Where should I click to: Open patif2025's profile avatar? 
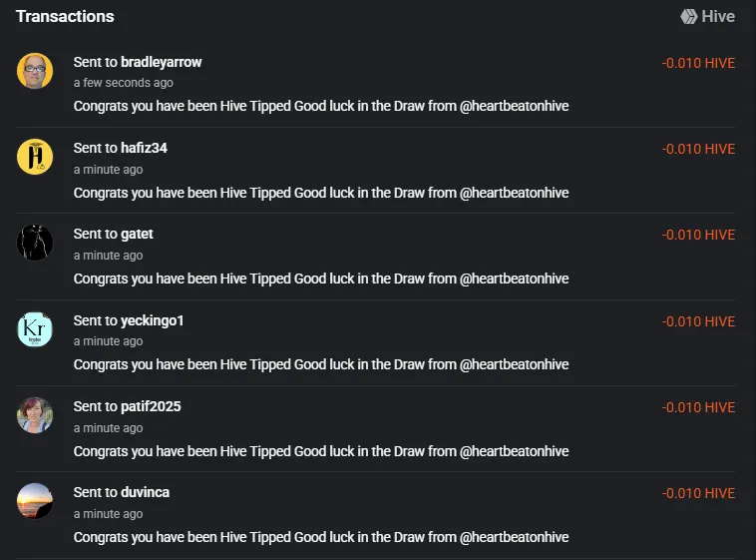point(35,415)
